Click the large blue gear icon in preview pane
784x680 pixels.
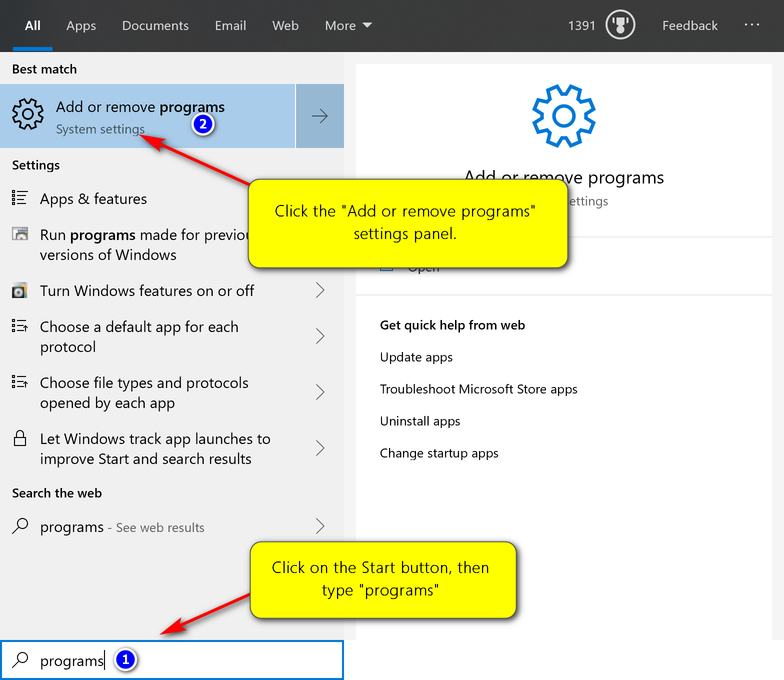[x=564, y=116]
